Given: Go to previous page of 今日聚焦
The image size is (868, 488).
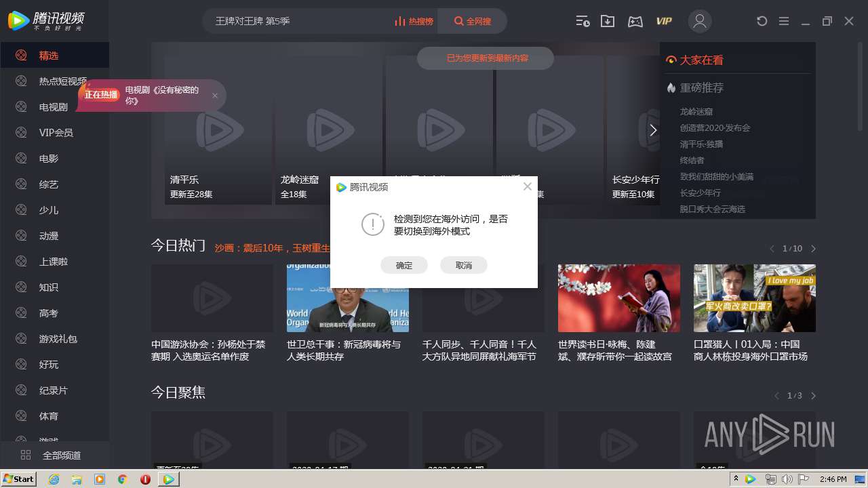Looking at the screenshot, I should tap(776, 396).
